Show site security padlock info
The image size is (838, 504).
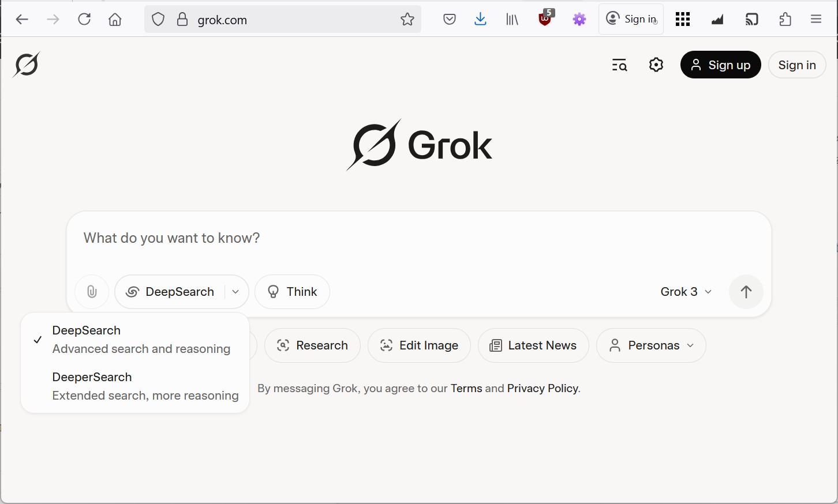coord(182,20)
